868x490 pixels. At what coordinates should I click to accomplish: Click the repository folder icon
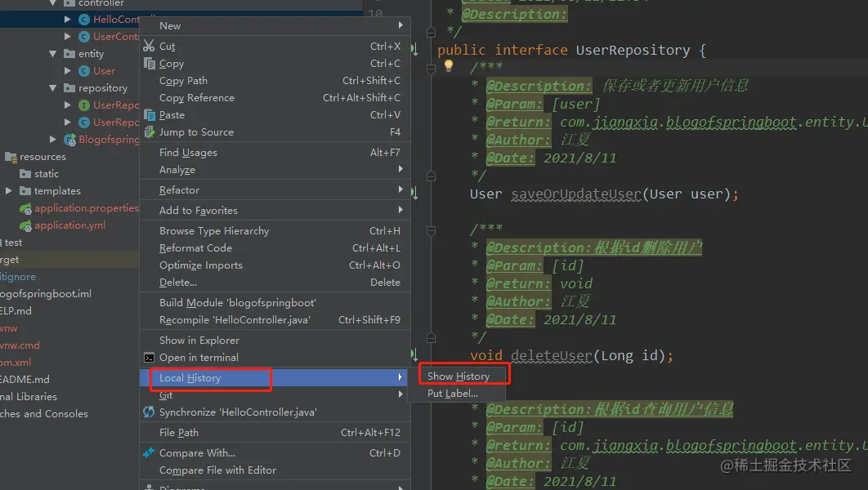[x=69, y=88]
